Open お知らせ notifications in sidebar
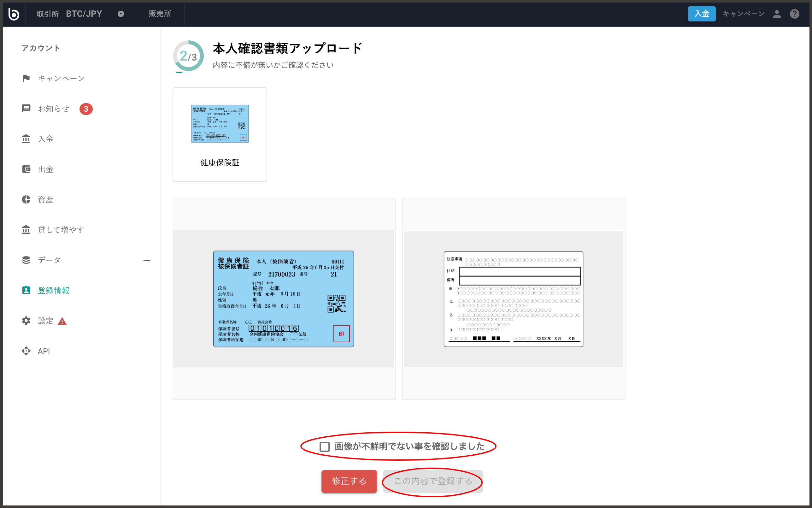812x508 pixels. [x=54, y=109]
